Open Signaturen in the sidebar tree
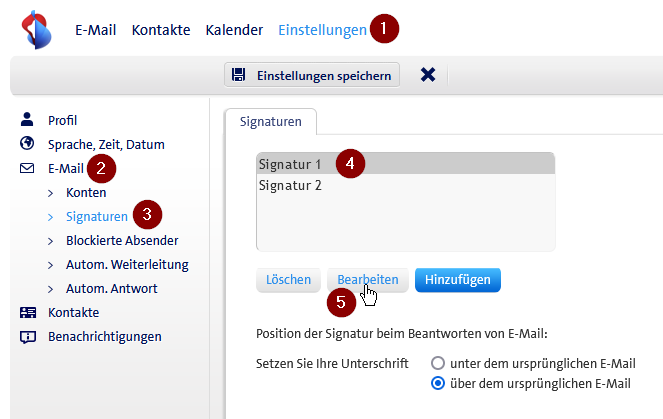 coord(96,216)
